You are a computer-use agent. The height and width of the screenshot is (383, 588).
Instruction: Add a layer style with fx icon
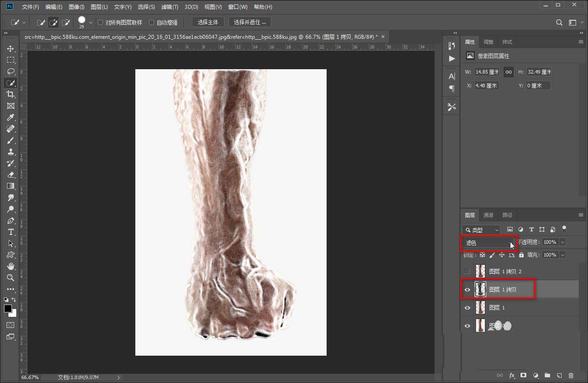click(x=512, y=376)
